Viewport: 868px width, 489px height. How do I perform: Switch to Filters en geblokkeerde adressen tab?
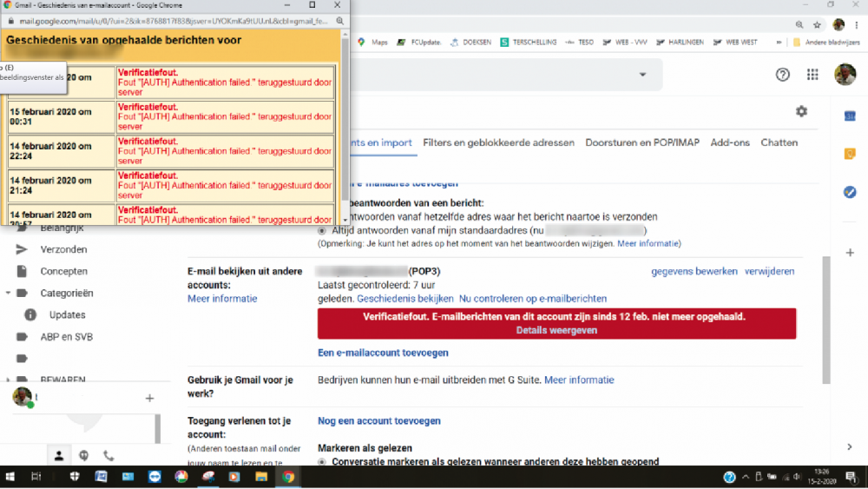(498, 143)
